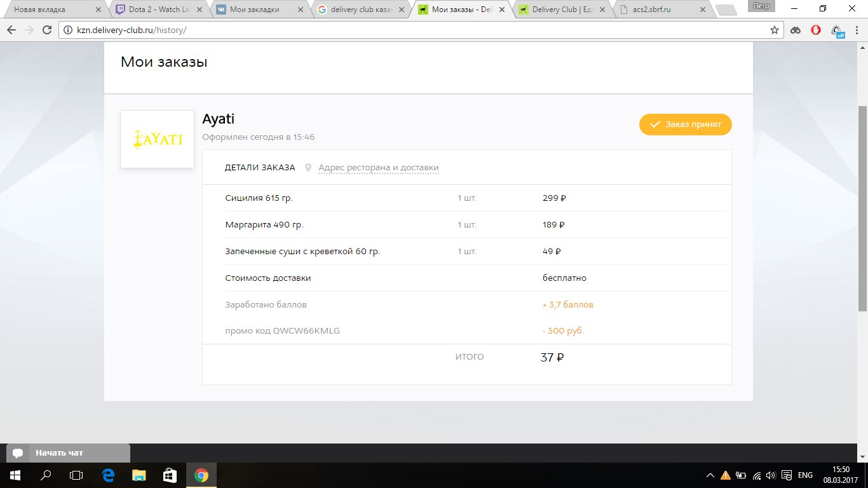
Task: Click the address bar URL field
Action: coord(419,30)
